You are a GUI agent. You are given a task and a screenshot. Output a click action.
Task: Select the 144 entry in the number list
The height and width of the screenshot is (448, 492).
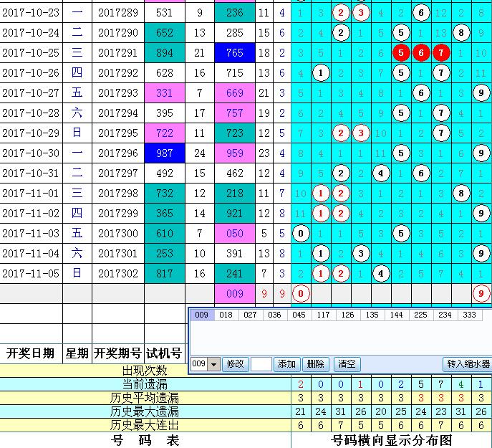tap(397, 315)
